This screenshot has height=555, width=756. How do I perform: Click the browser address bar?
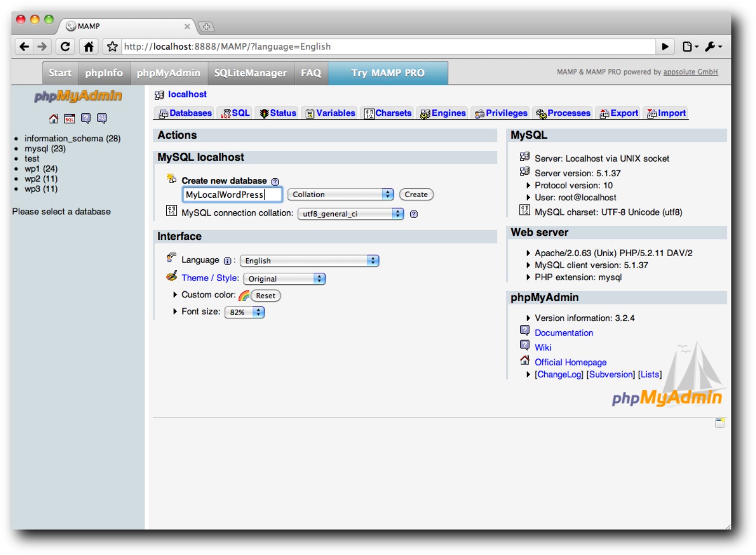(388, 47)
